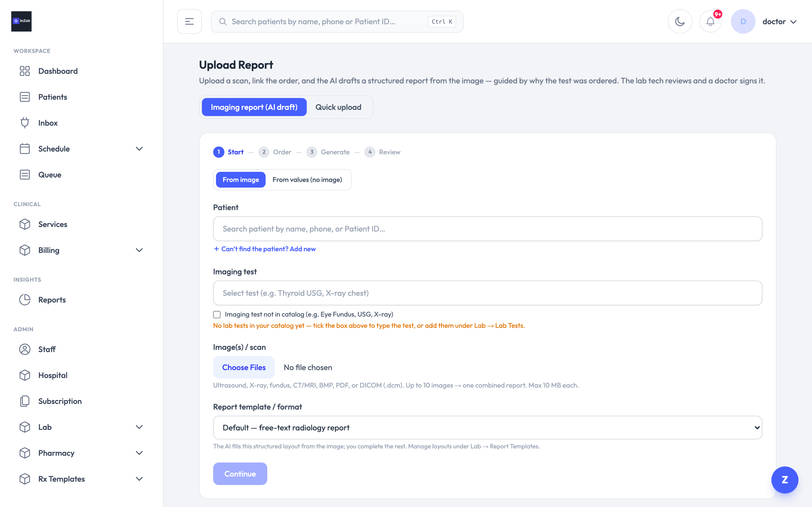Viewport: 812px width, 507px height.
Task: Switch to 'From values (no image)' mode
Action: pyautogui.click(x=307, y=180)
